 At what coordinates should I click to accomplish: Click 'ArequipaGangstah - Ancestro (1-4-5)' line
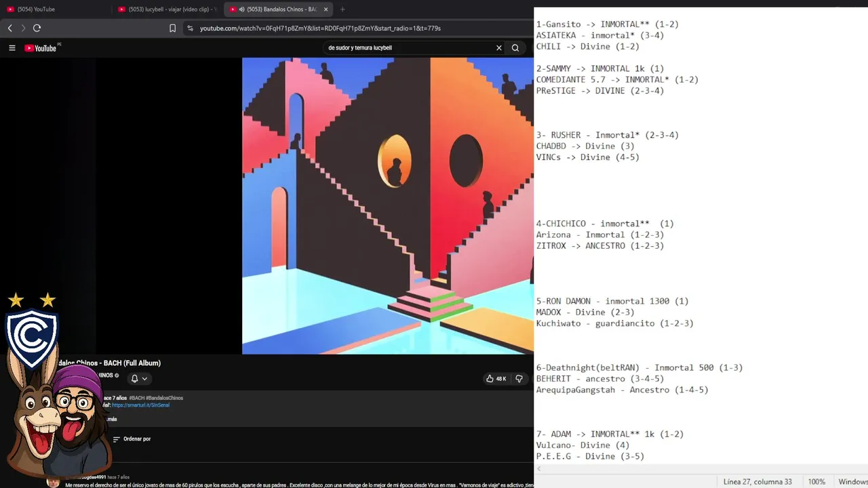tap(622, 390)
